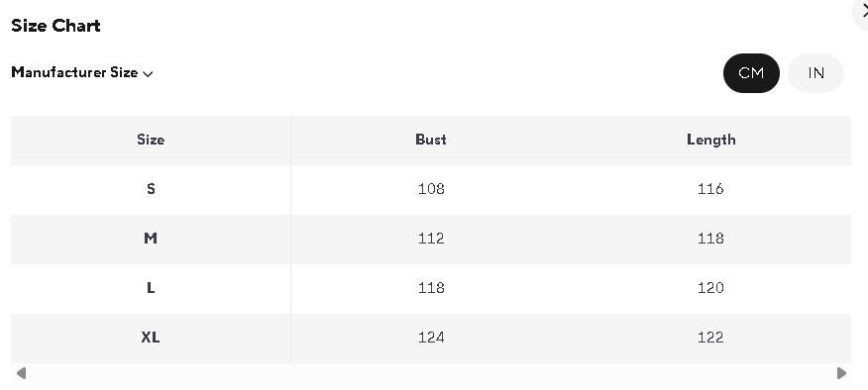Switch units to CM

[x=751, y=73]
